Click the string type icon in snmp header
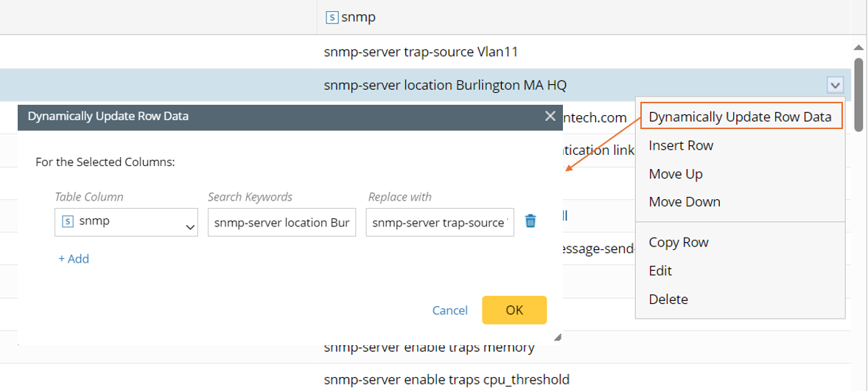The height and width of the screenshot is (391, 868). pos(332,17)
